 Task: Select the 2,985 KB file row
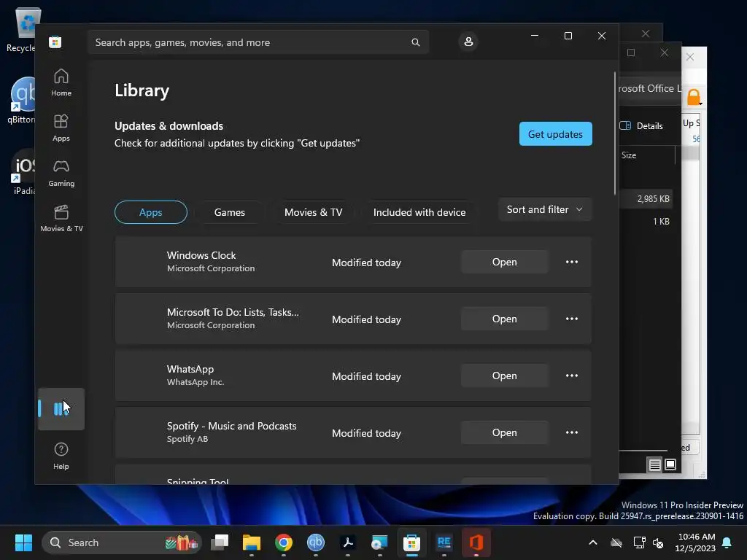[646, 198]
